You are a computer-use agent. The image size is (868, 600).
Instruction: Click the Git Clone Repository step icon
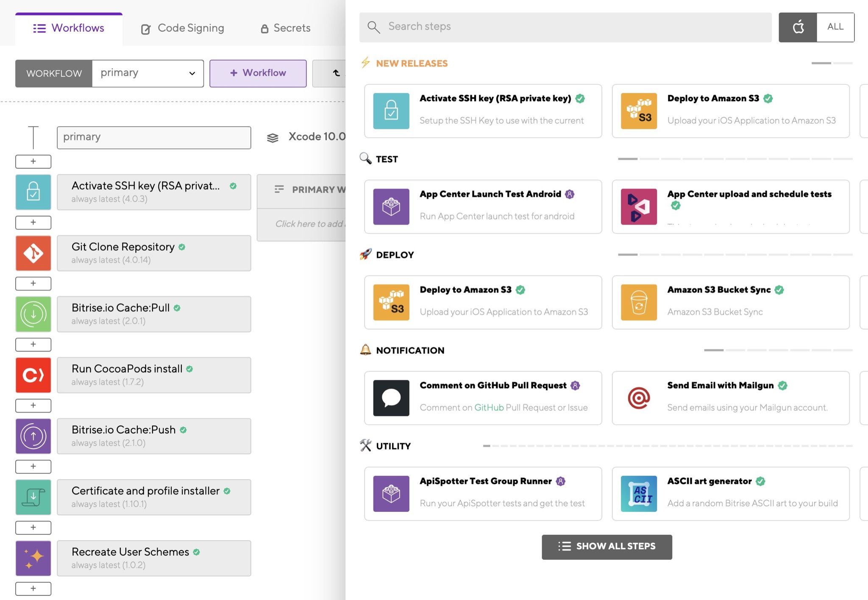coord(33,253)
